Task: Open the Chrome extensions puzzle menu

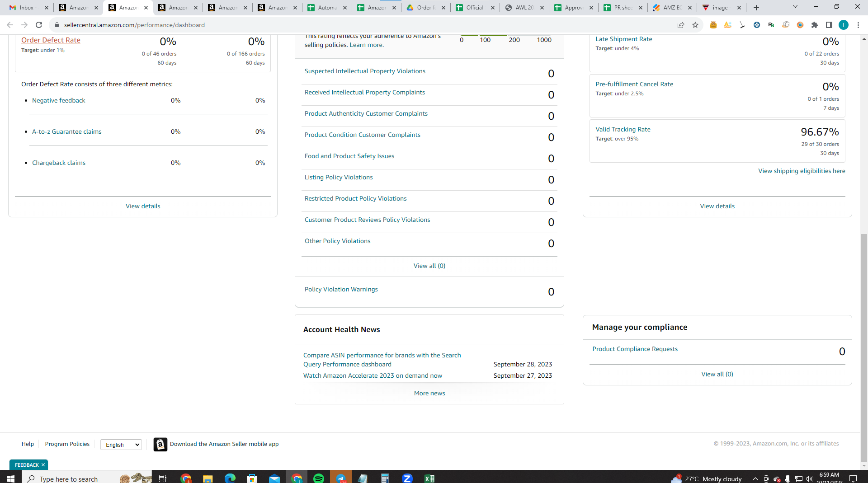Action: (815, 25)
